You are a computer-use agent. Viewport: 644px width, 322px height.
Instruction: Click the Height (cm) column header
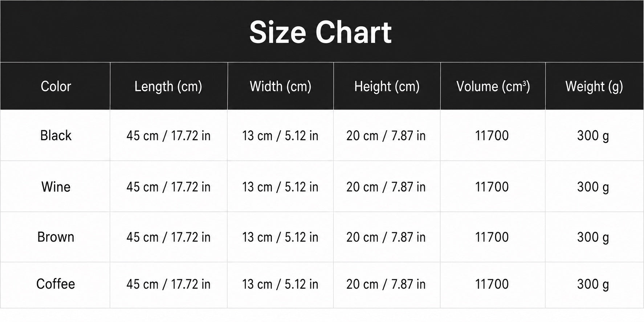387,86
